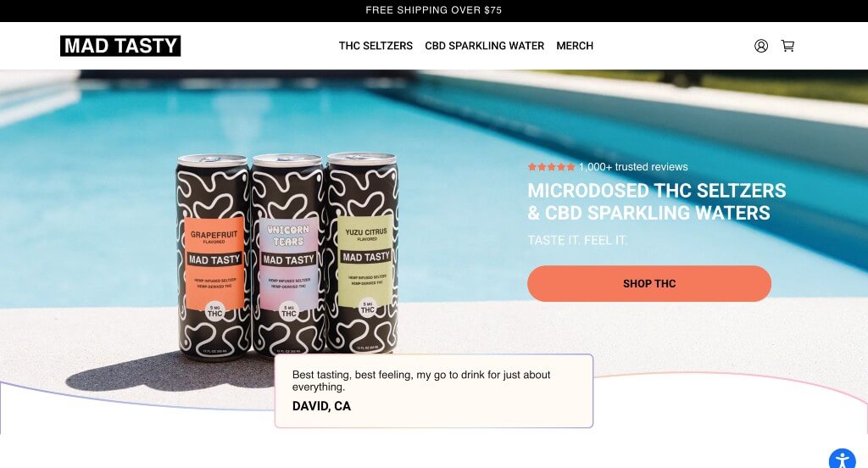This screenshot has width=868, height=468.
Task: Click the five-star rating icons
Action: 551,167
